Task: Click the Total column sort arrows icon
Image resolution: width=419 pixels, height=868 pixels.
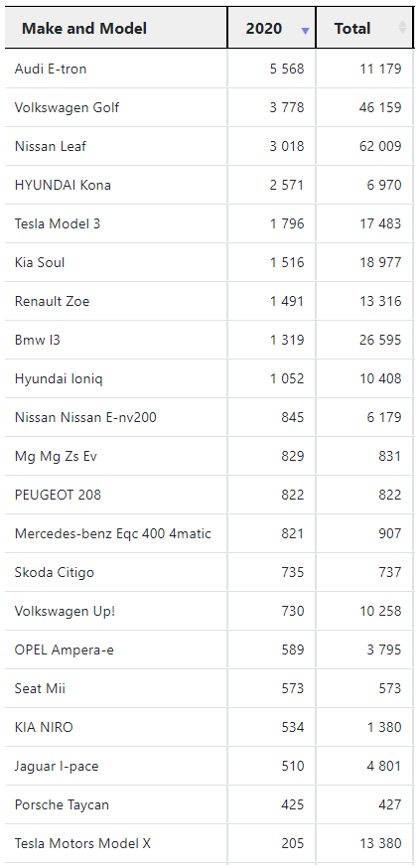Action: [x=402, y=27]
